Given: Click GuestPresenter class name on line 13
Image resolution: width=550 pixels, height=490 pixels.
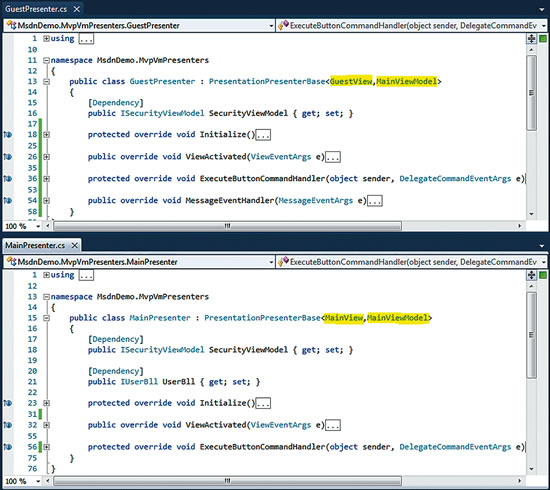Looking at the screenshot, I should click(x=162, y=81).
